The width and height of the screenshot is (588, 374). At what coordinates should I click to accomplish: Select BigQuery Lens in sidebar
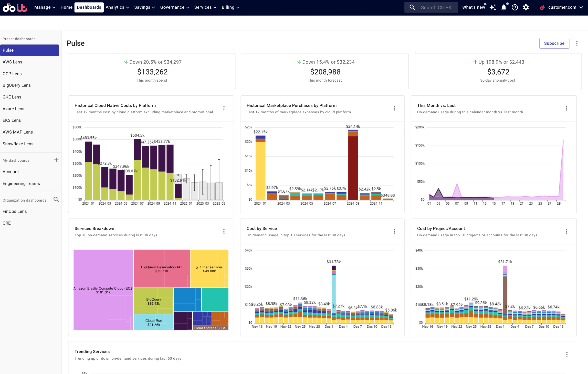click(x=17, y=85)
